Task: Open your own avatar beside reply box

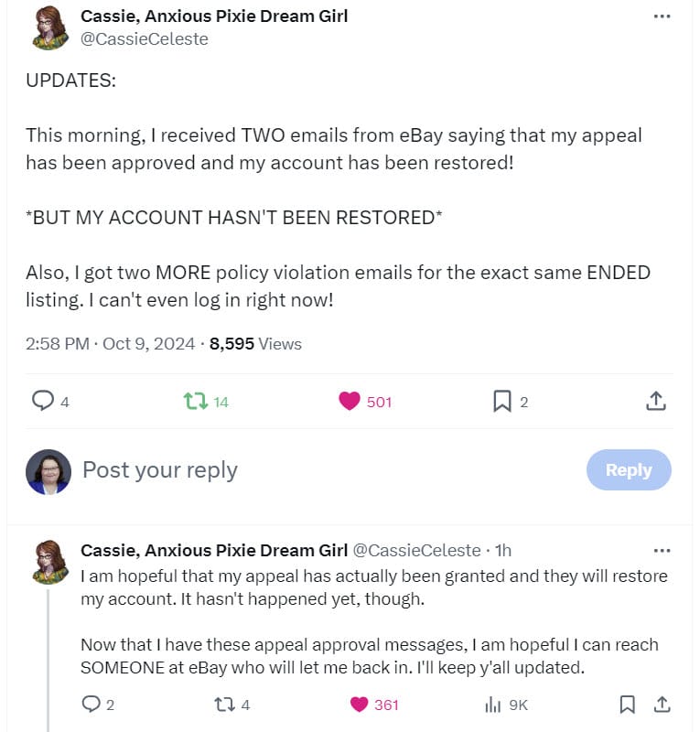Action: (48, 471)
